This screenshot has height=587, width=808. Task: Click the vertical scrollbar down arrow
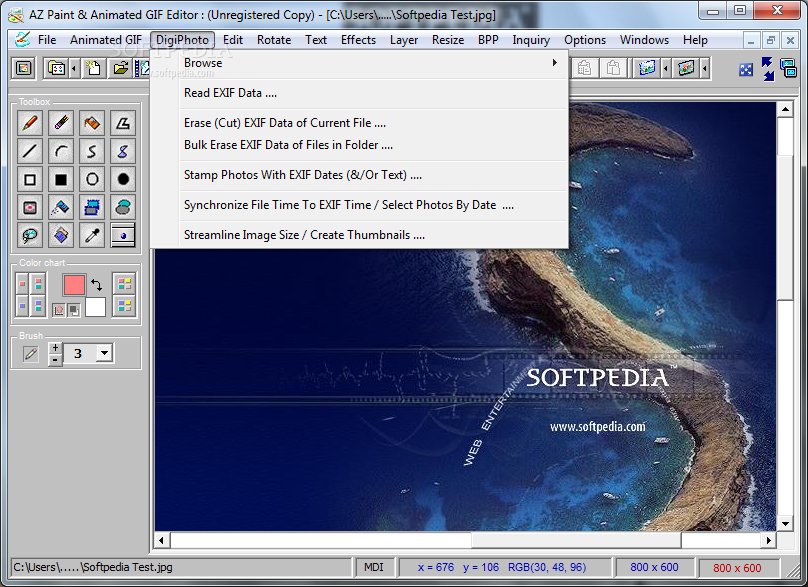coord(785,524)
